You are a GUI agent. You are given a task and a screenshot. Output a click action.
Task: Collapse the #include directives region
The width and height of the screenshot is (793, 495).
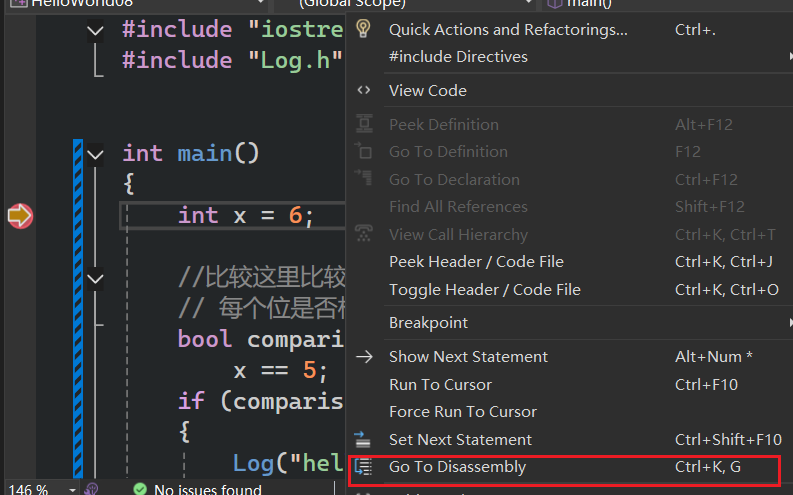pos(96,31)
